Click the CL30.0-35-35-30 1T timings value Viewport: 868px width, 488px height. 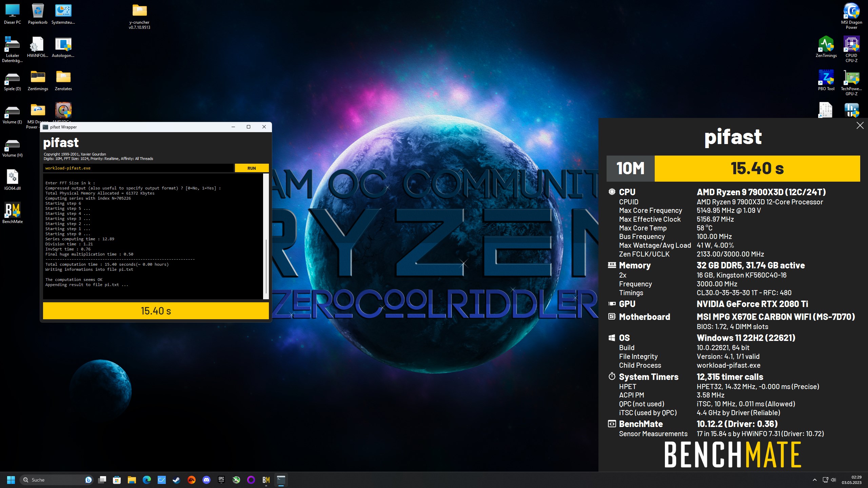click(x=744, y=293)
